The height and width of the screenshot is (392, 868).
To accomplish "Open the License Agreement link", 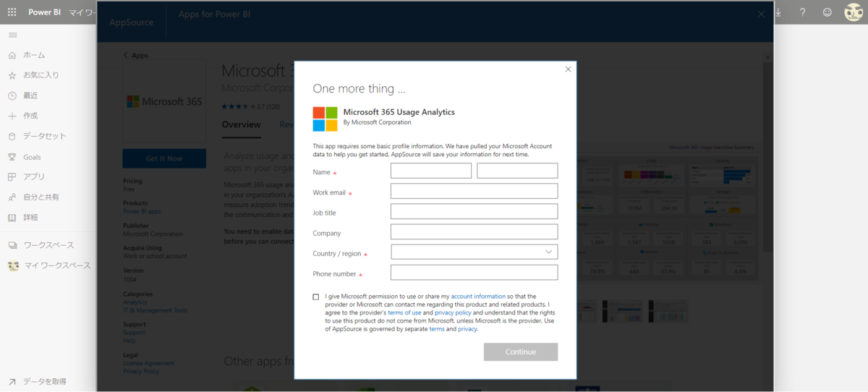I will pyautogui.click(x=148, y=363).
